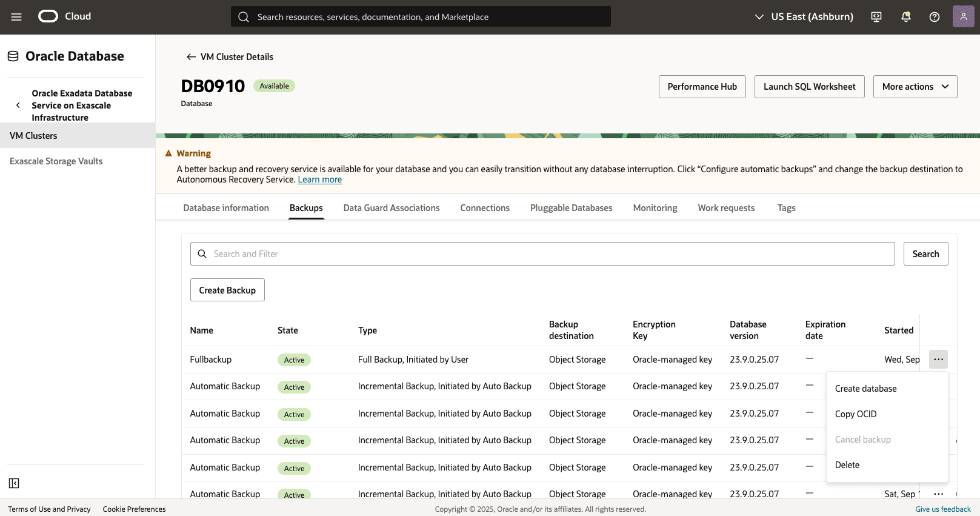980x516 pixels.
Task: Choose Delete from the backup menu
Action: click(x=887, y=465)
